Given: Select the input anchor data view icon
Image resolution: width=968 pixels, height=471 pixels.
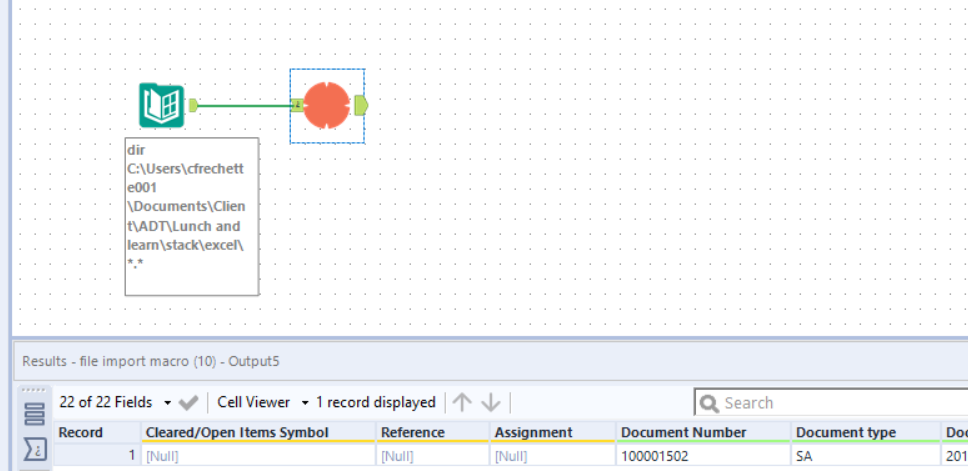Looking at the screenshot, I should pos(35,449).
